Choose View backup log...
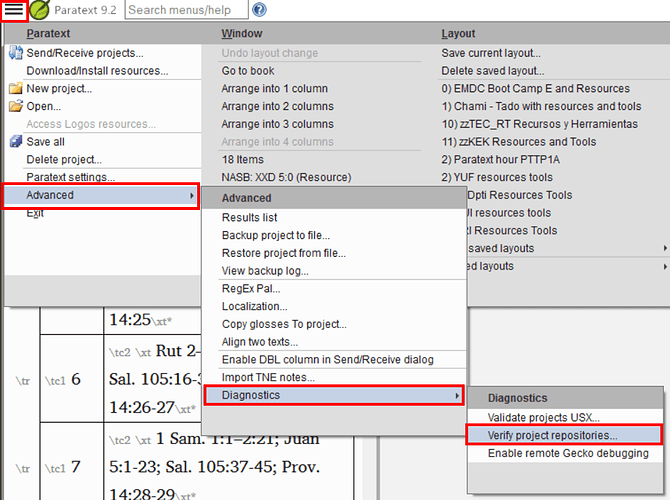Viewport: 670px width, 500px height. 265,271
